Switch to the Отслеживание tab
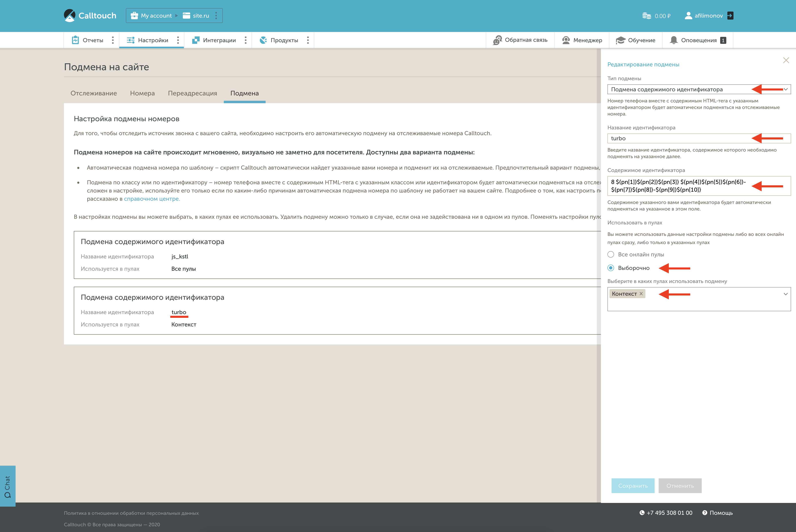Image resolution: width=796 pixels, height=532 pixels. coord(94,93)
